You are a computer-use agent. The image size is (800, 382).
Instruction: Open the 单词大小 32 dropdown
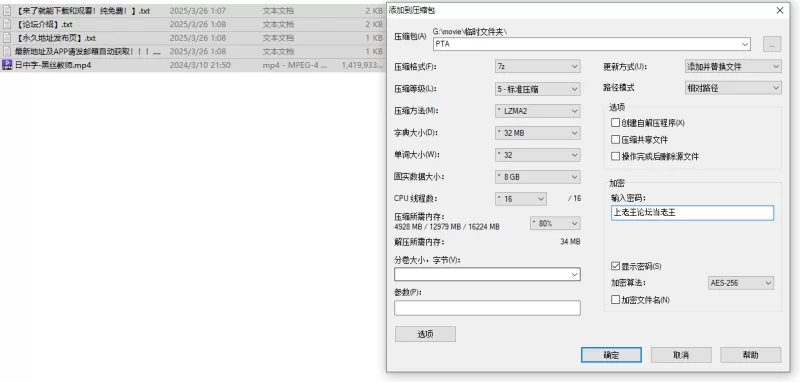(x=537, y=155)
